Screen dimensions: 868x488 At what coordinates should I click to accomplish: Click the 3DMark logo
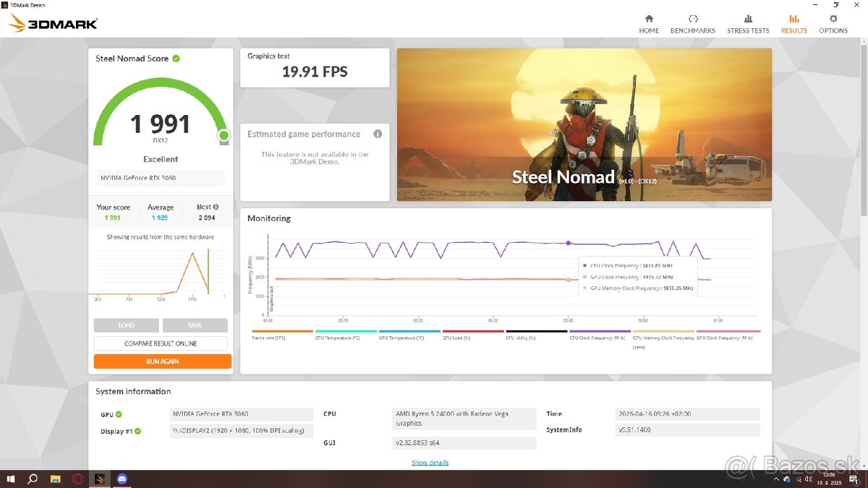click(x=53, y=22)
